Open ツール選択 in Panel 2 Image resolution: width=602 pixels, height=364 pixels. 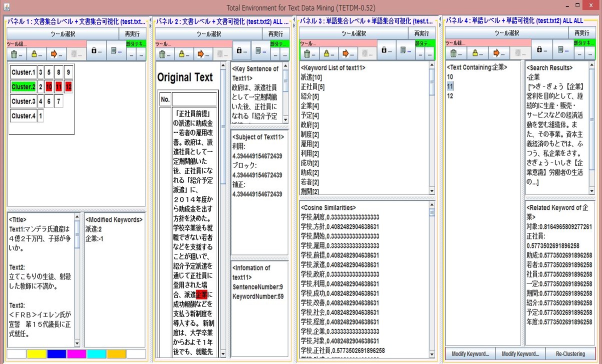(x=208, y=34)
